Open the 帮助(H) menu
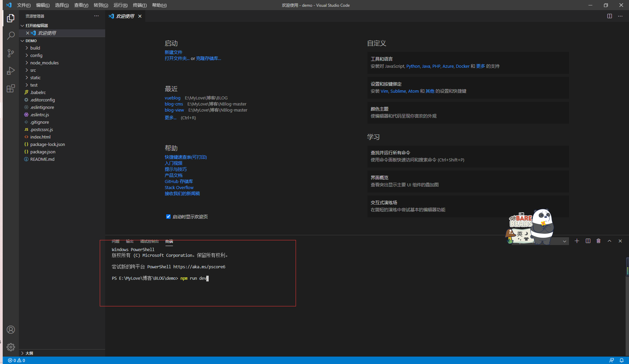Image resolution: width=629 pixels, height=364 pixels. [x=159, y=5]
